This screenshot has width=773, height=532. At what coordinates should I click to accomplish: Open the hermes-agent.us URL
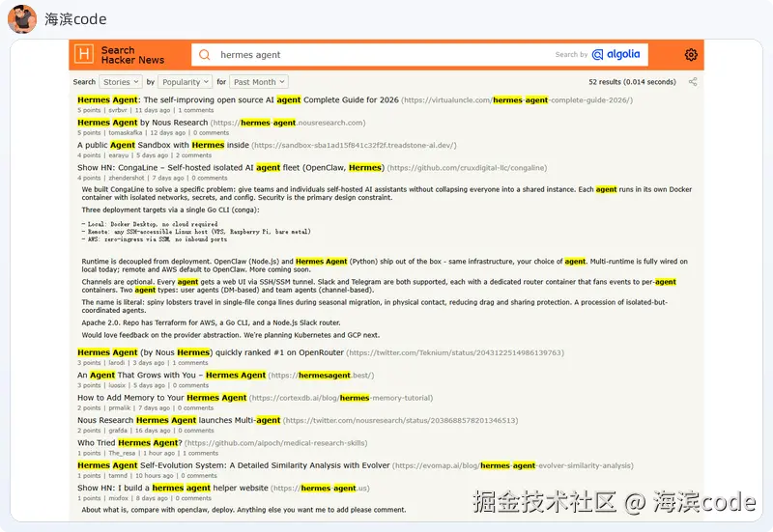pyautogui.click(x=320, y=489)
